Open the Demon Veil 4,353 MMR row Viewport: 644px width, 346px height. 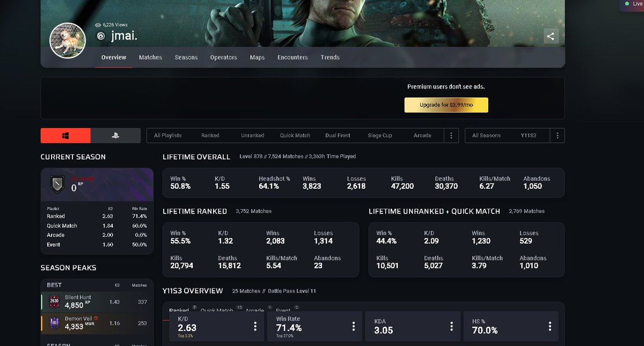[97, 323]
